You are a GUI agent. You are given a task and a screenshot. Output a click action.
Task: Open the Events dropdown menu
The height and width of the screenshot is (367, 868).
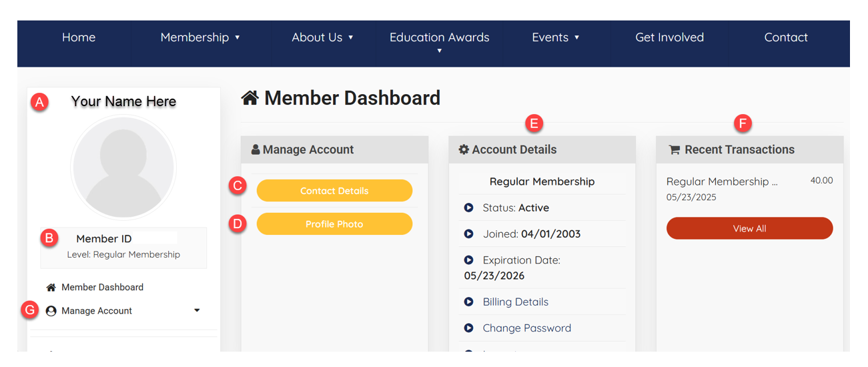[555, 37]
